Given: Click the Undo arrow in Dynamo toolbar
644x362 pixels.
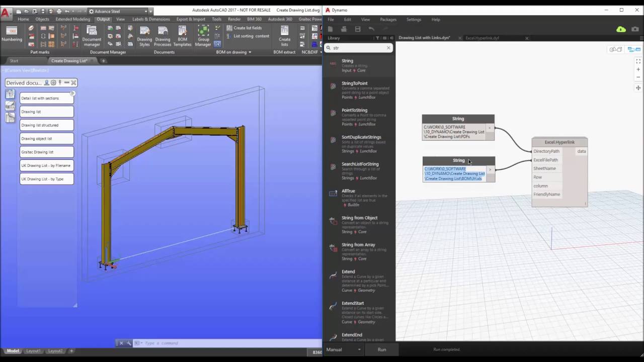Looking at the screenshot, I should (371, 29).
